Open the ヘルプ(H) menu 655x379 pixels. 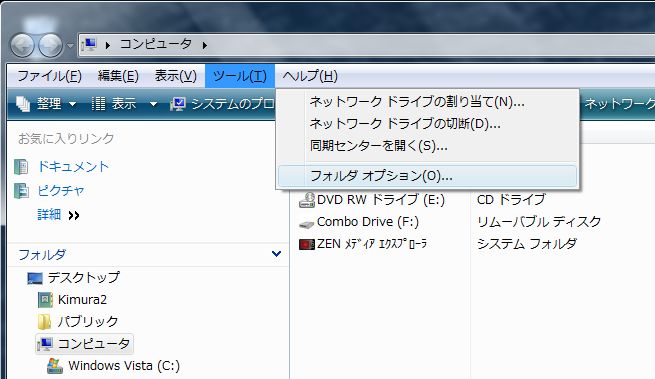pos(310,76)
